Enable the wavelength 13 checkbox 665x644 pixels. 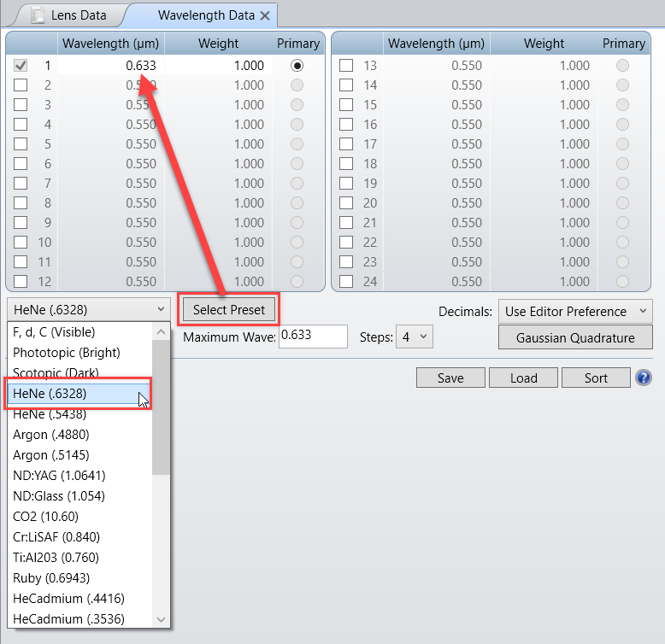[x=346, y=66]
